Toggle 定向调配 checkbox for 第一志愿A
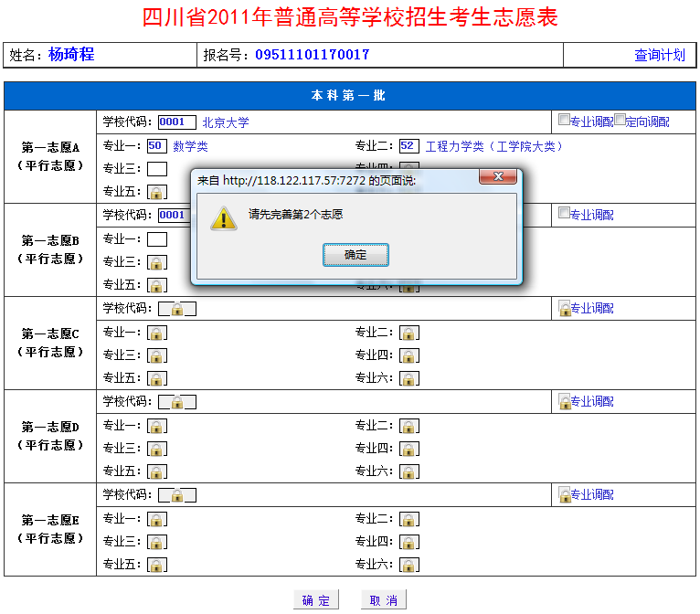Screen dimensions: 700x614 (x=620, y=120)
